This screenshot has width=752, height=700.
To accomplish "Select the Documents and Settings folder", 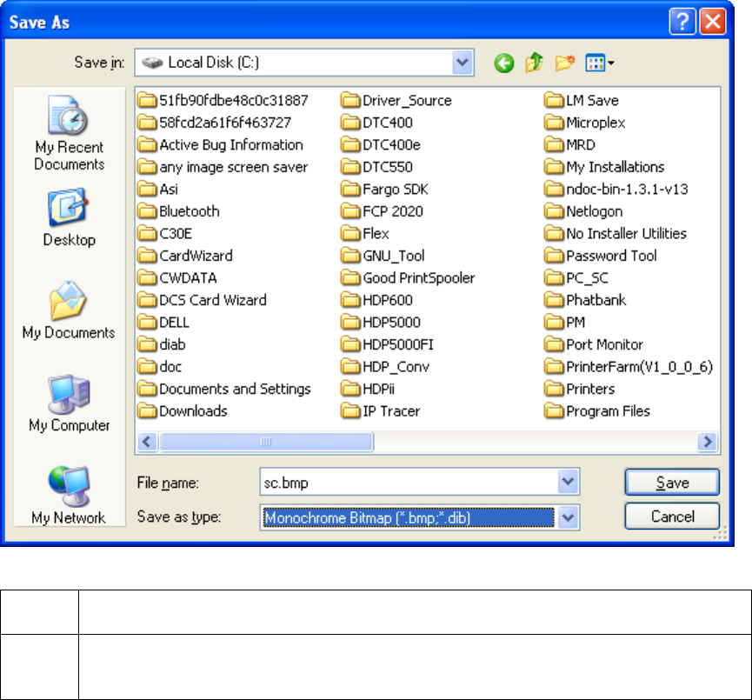I will coord(224,389).
